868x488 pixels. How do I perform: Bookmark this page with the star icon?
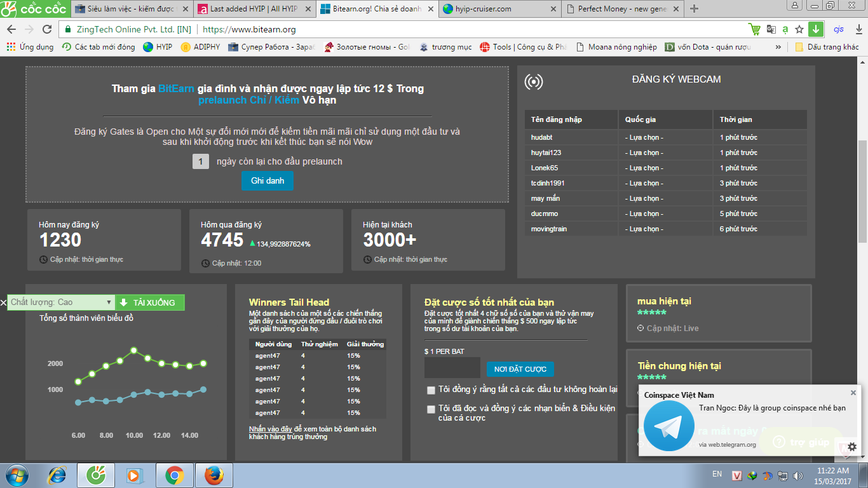point(799,29)
